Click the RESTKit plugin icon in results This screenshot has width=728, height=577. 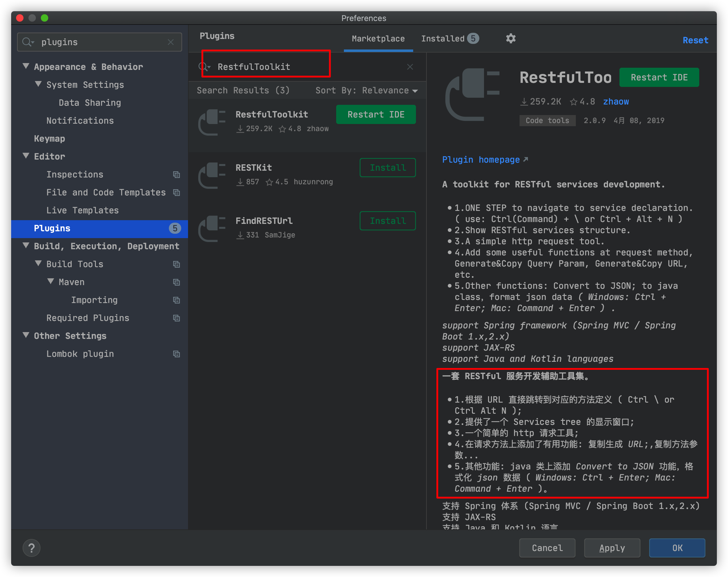click(x=212, y=175)
